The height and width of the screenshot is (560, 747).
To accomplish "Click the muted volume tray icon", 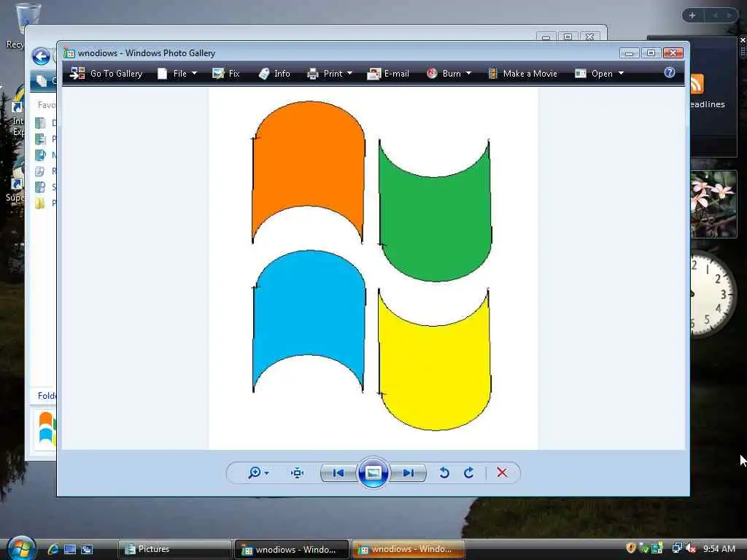I will pos(692,548).
